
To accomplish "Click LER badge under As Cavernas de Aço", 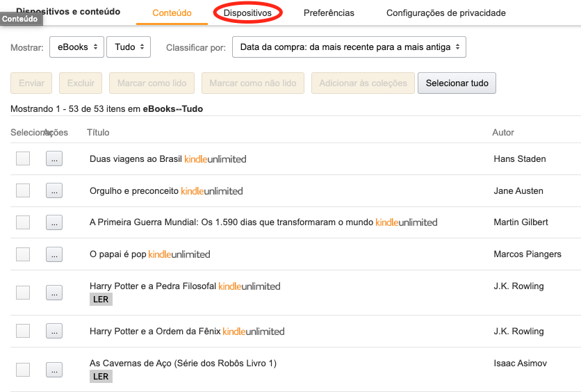I will (101, 377).
